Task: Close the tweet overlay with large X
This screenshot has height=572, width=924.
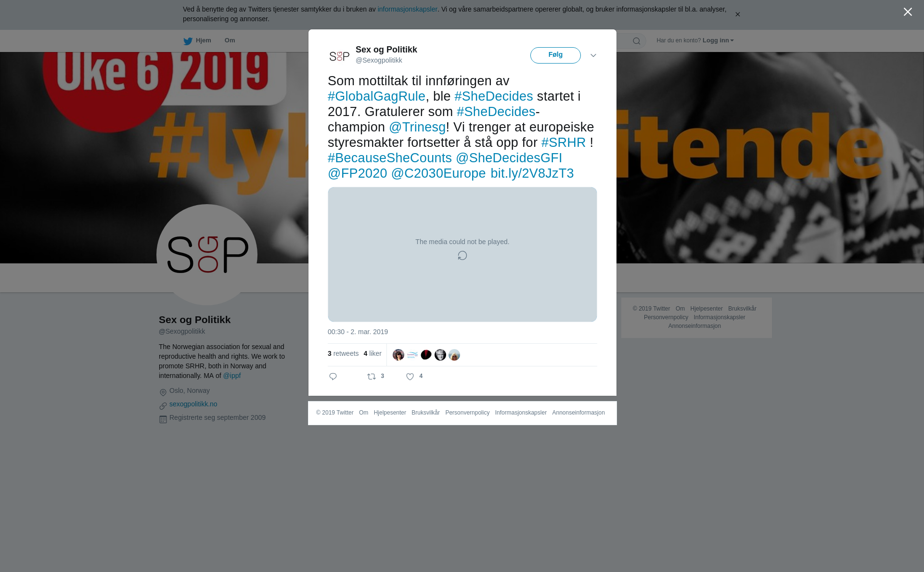Action: 908,12
